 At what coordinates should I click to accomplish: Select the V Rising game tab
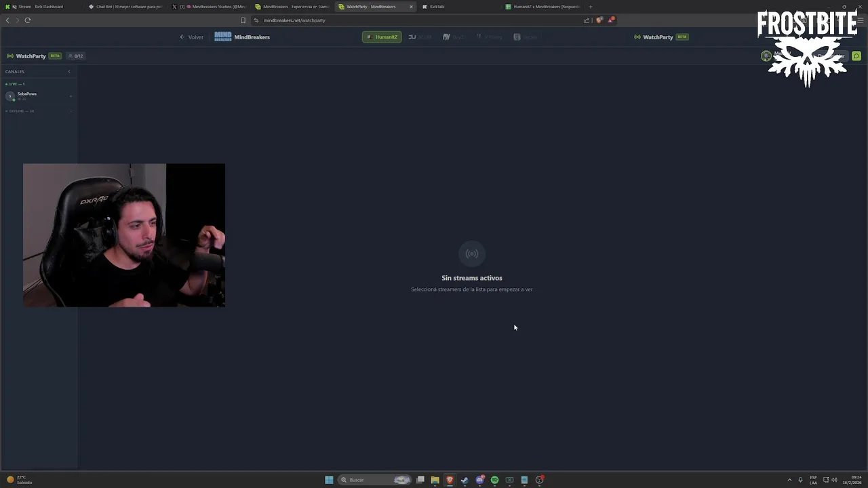click(489, 37)
